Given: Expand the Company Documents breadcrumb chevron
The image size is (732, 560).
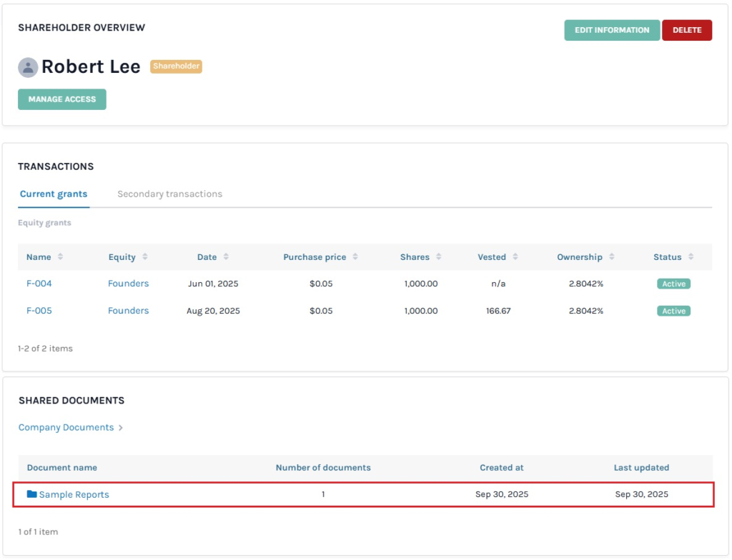Looking at the screenshot, I should 121,428.
